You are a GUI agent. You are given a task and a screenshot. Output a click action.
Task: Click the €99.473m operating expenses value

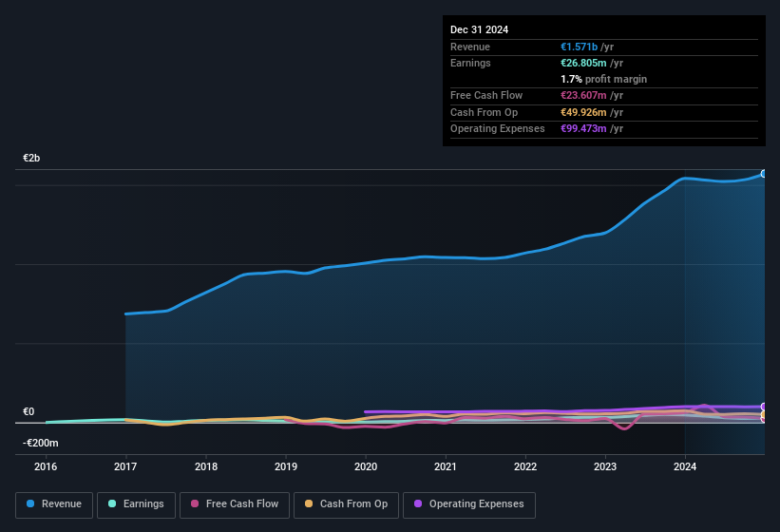(583, 129)
